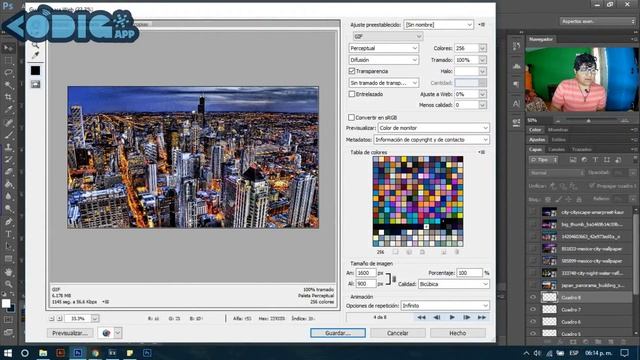Go to previous animation frame
The image size is (640, 360).
coord(436,317)
